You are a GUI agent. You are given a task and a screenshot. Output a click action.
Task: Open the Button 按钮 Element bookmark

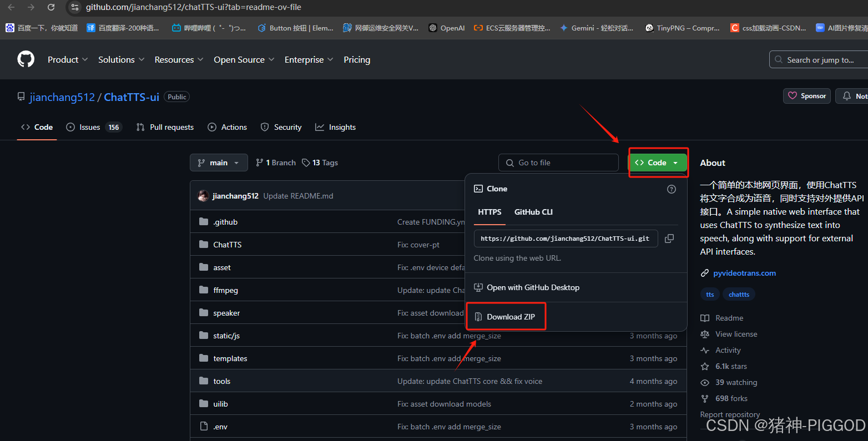295,28
